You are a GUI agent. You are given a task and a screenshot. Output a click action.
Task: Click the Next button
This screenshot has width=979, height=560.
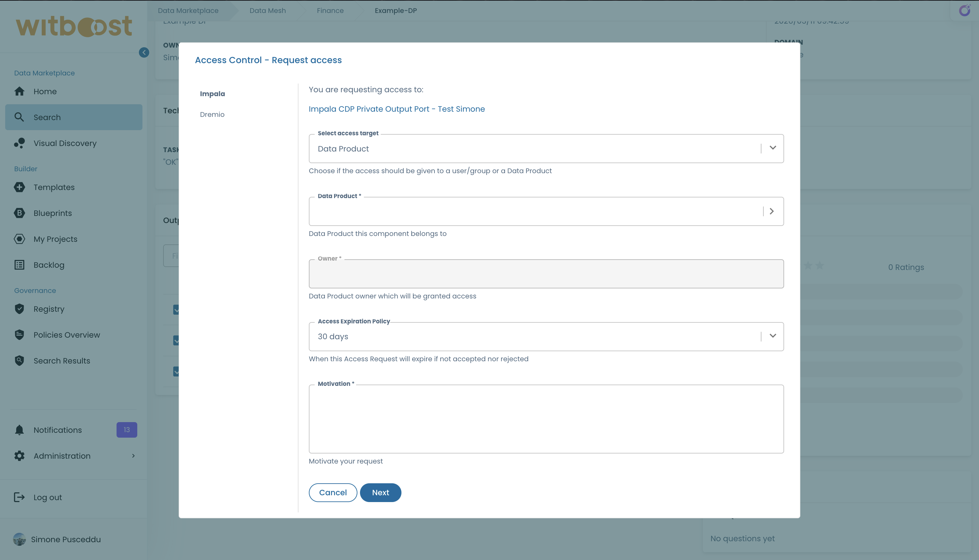pos(380,492)
